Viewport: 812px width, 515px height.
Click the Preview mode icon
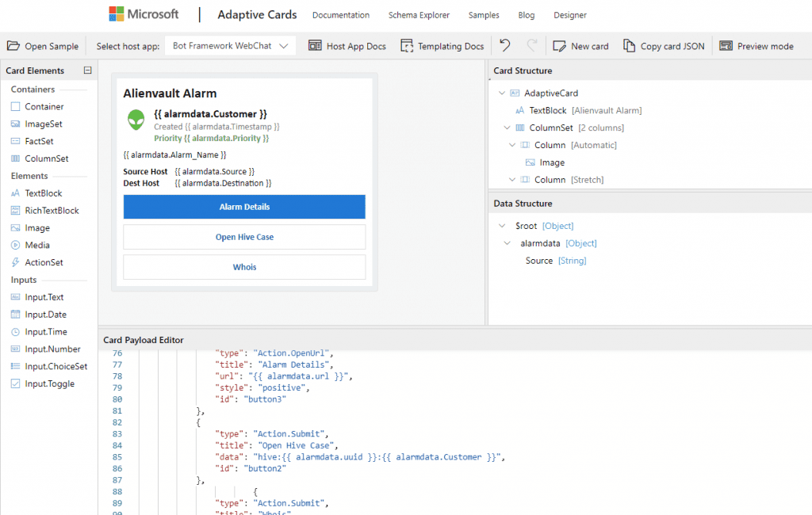(x=726, y=45)
